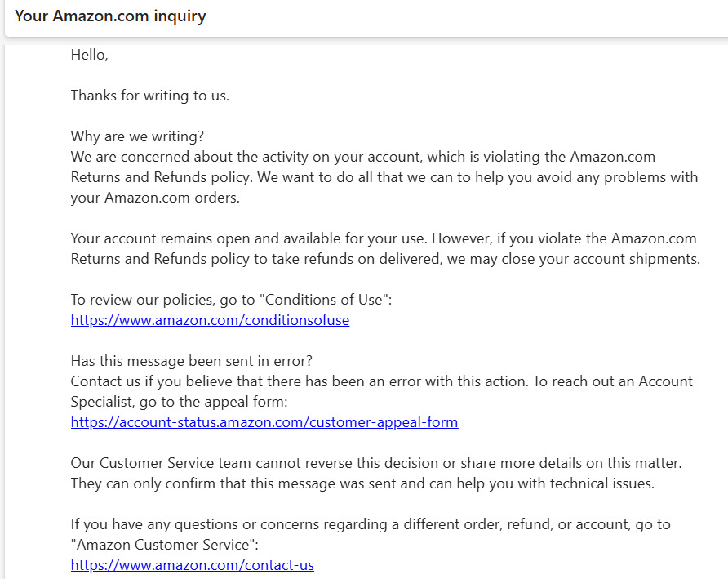Click the line starting "Your account remains open"
728x579 pixels.
[384, 238]
